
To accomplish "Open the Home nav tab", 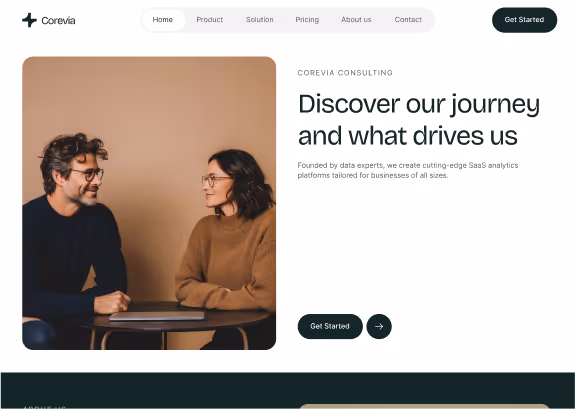I will (x=163, y=20).
